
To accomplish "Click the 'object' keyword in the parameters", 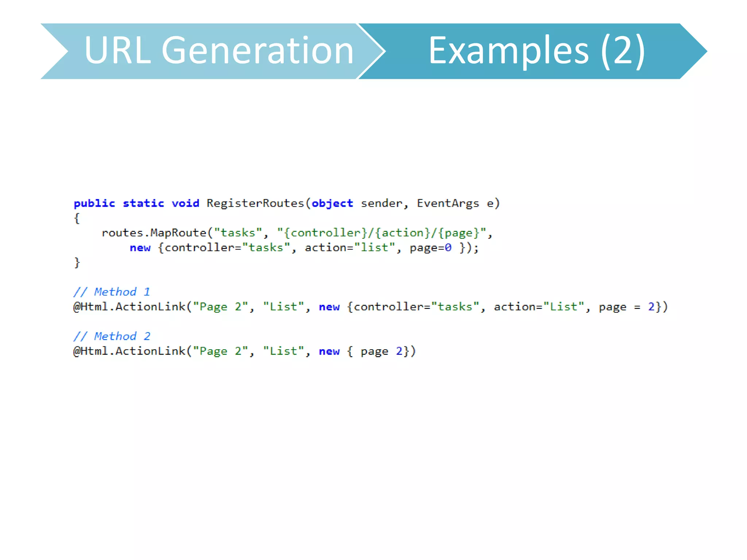I will tap(332, 203).
